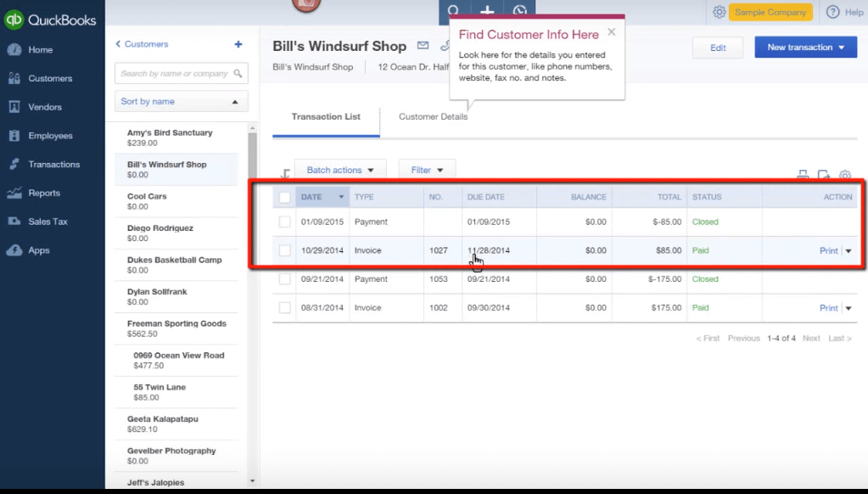Email Bill's Windsurf Shop via envelope icon
868x494 pixels.
coord(423,46)
